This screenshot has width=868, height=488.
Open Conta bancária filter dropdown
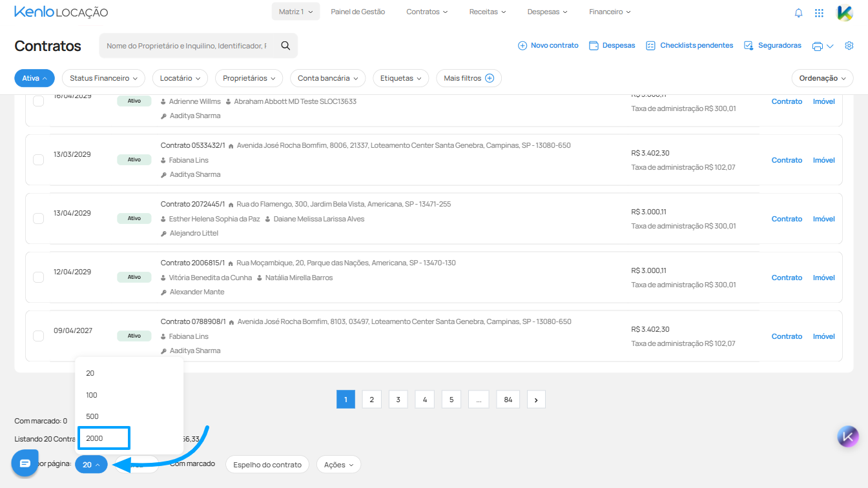pyautogui.click(x=328, y=78)
